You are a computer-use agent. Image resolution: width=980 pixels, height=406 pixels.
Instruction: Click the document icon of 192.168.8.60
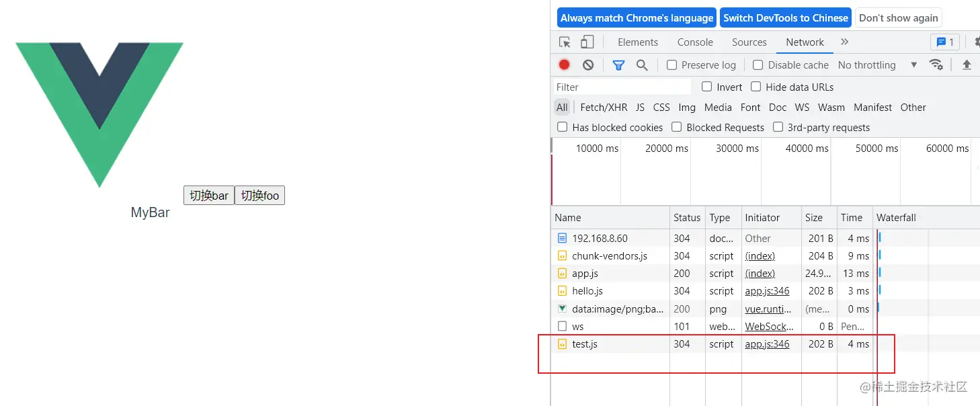tap(562, 238)
